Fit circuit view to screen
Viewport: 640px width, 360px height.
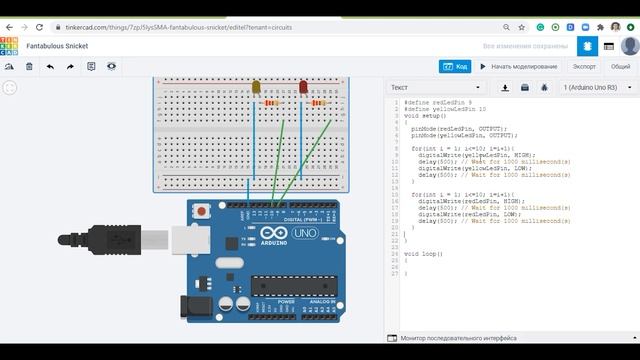(x=10, y=88)
